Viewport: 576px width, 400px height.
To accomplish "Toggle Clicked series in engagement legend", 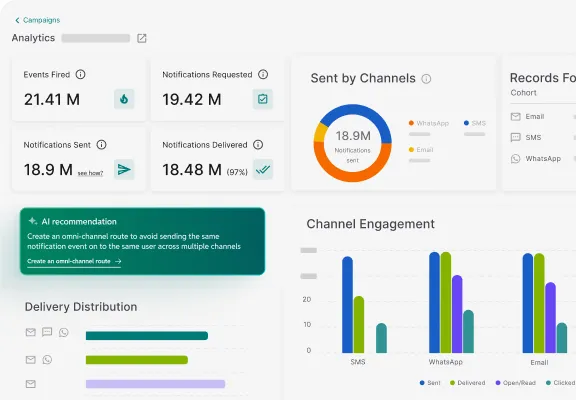I will (x=561, y=383).
